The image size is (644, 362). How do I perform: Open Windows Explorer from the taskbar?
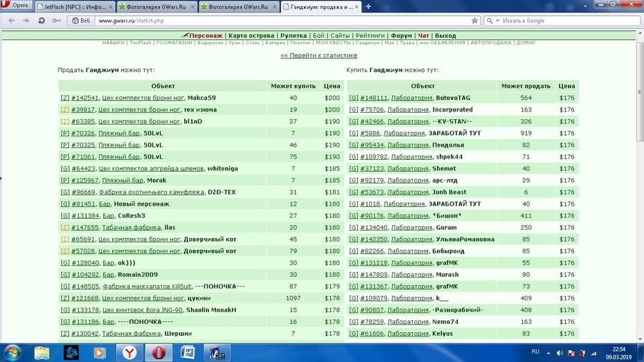[x=42, y=352]
